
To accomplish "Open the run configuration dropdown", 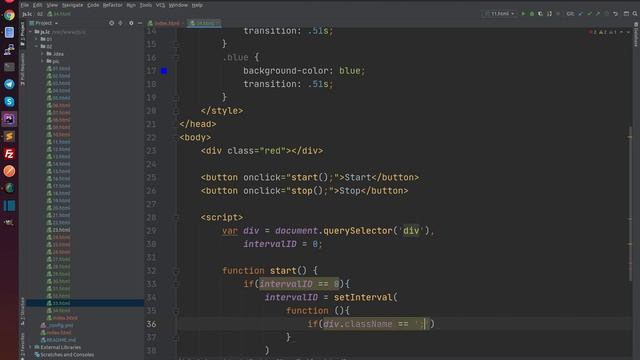I will pos(500,13).
